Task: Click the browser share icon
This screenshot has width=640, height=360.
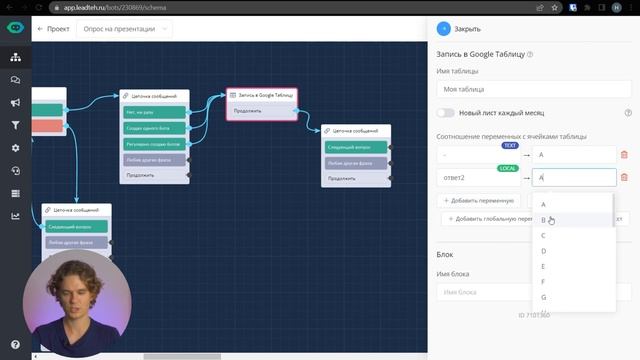Action: click(x=540, y=7)
